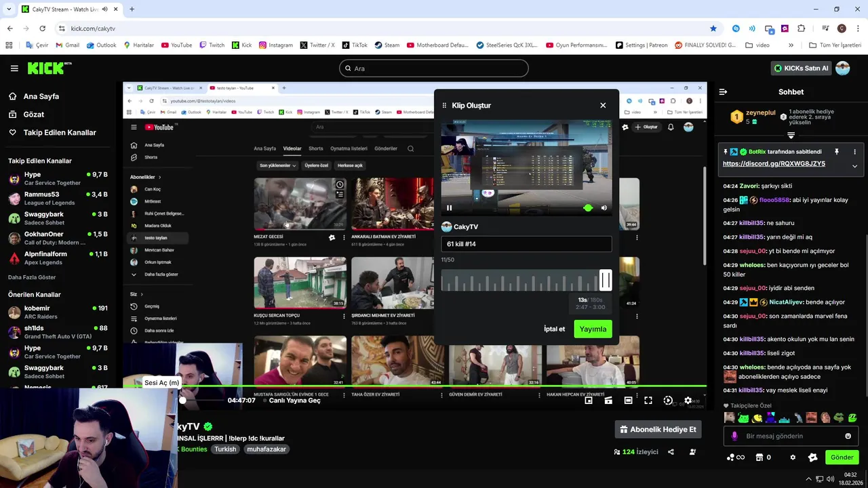This screenshot has width=868, height=488.
Task: Send message with Gönder button
Action: pos(842,457)
